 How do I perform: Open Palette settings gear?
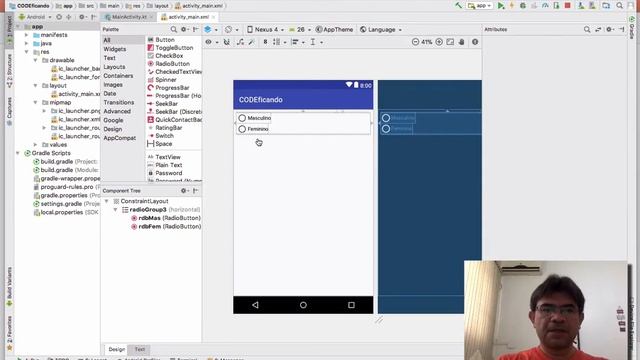[x=184, y=29]
